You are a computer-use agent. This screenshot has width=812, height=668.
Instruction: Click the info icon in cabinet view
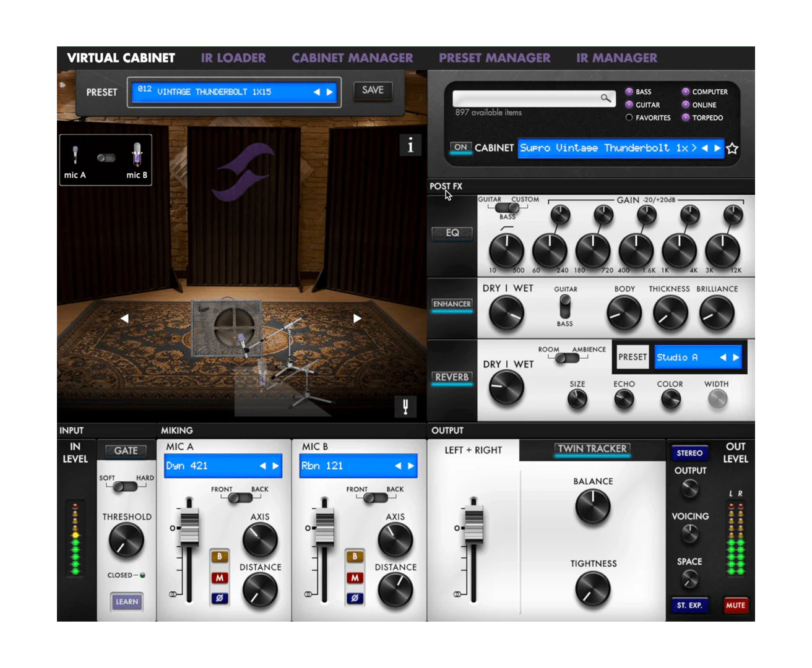tap(410, 145)
